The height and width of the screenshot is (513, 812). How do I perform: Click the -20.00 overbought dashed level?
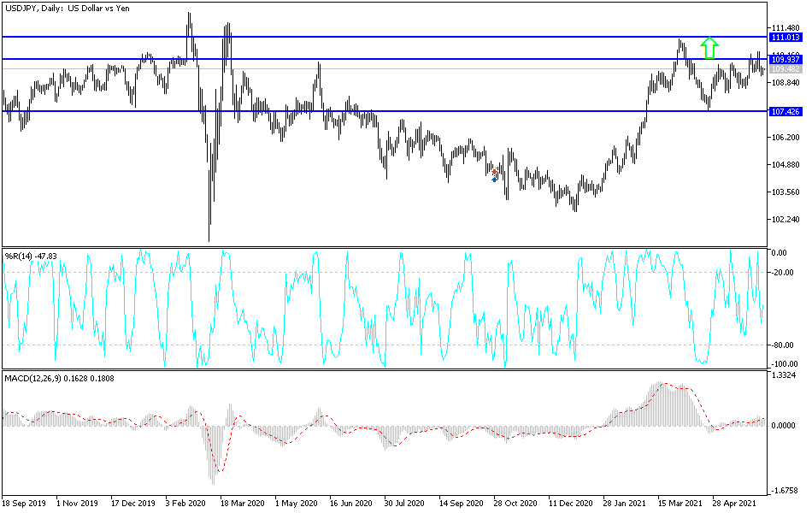342,270
